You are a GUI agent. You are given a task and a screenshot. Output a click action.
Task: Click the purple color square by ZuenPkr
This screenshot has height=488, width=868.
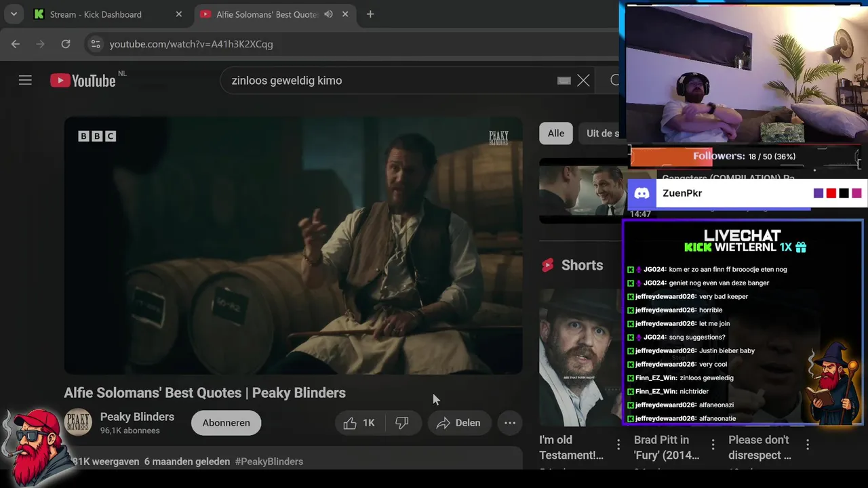pos(818,193)
